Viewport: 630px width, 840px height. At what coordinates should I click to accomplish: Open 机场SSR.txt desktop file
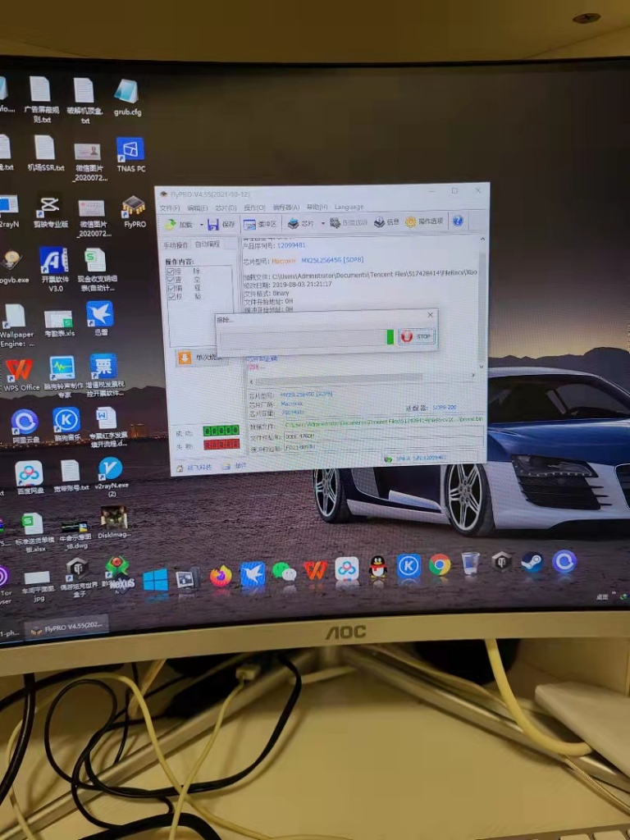[45, 153]
